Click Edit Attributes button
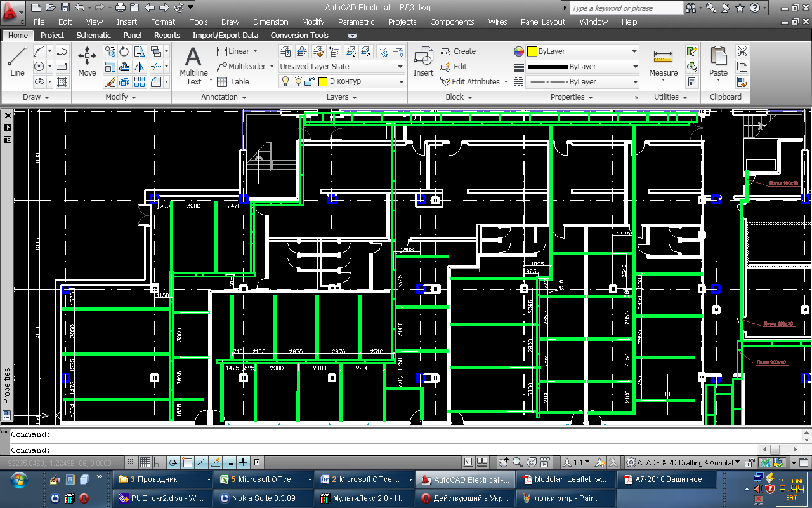The image size is (812, 508). tap(475, 82)
